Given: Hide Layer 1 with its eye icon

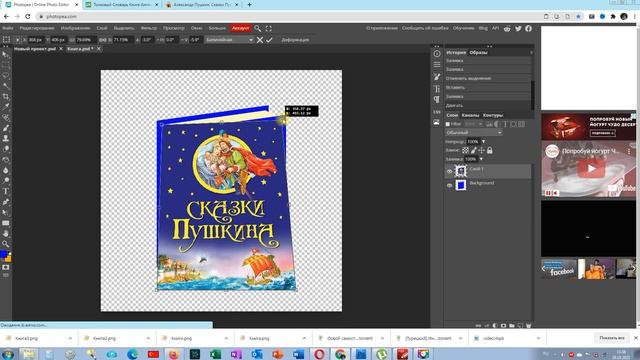Looking at the screenshot, I should pyautogui.click(x=449, y=171).
